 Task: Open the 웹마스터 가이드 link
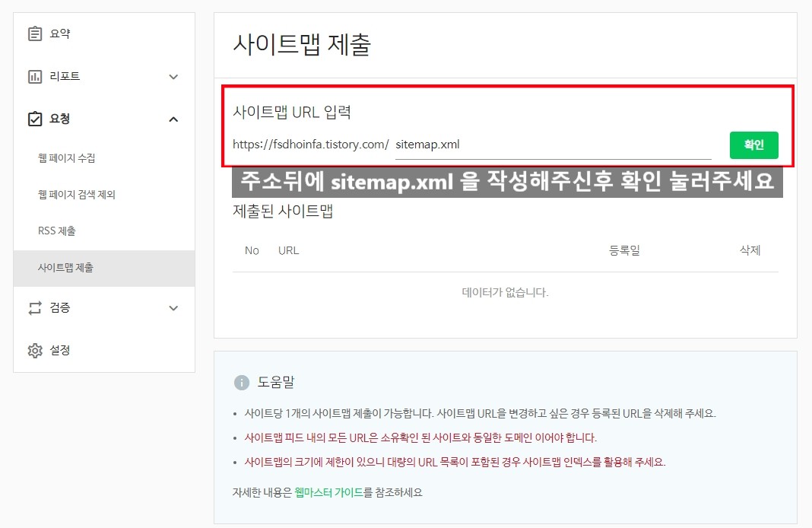329,492
